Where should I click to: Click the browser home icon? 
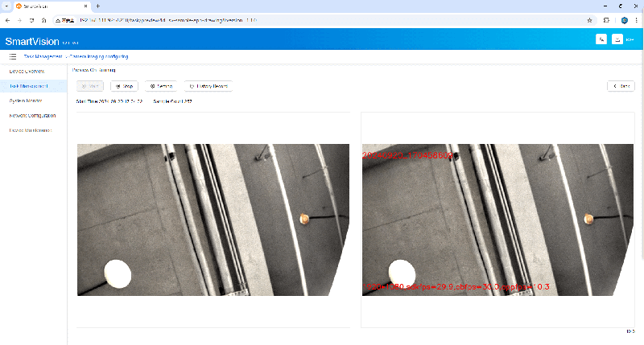(x=44, y=20)
